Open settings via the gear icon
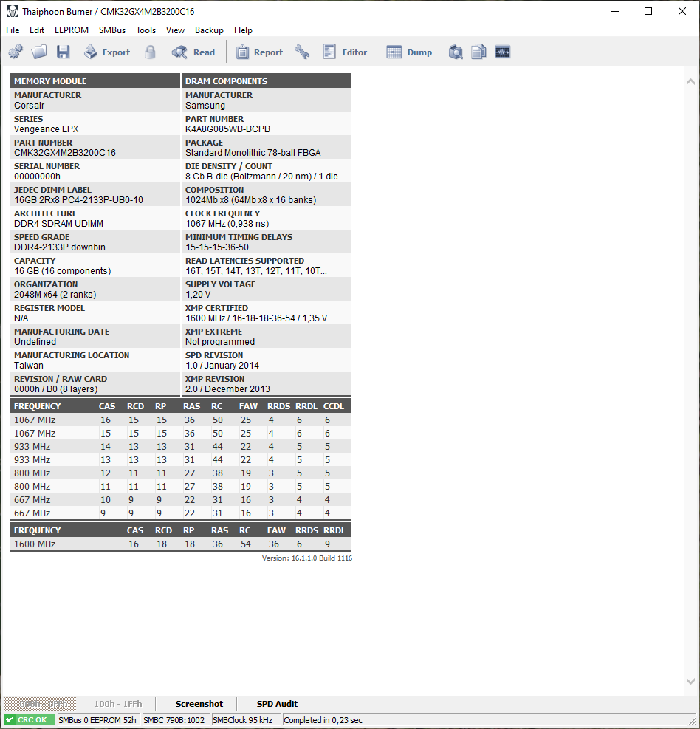This screenshot has width=700, height=729. (x=16, y=52)
